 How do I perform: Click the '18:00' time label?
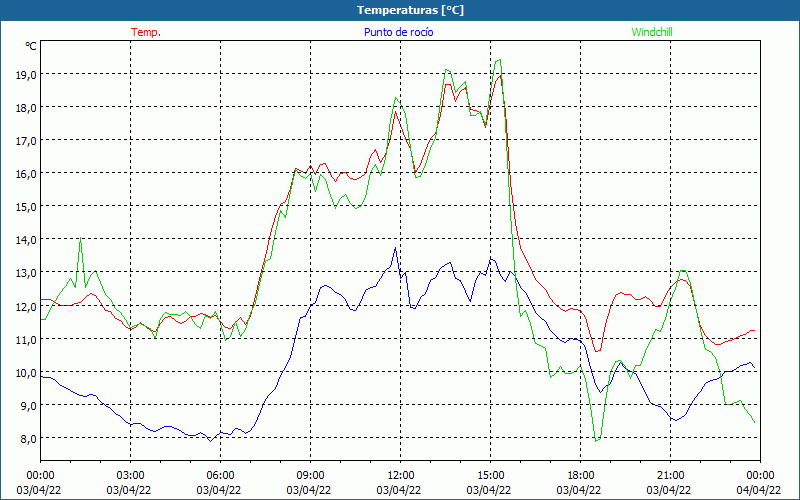point(581,476)
